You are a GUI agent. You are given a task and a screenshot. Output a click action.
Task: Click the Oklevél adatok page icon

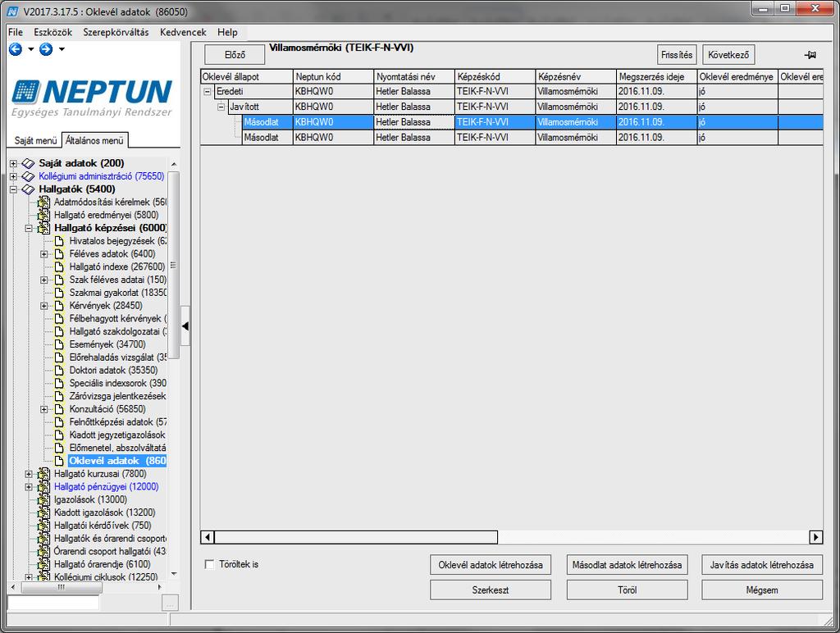pyautogui.click(x=59, y=461)
